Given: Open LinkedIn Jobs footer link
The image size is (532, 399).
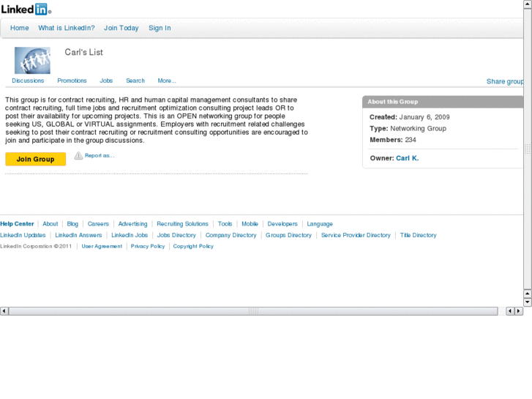Looking at the screenshot, I should coord(130,235).
